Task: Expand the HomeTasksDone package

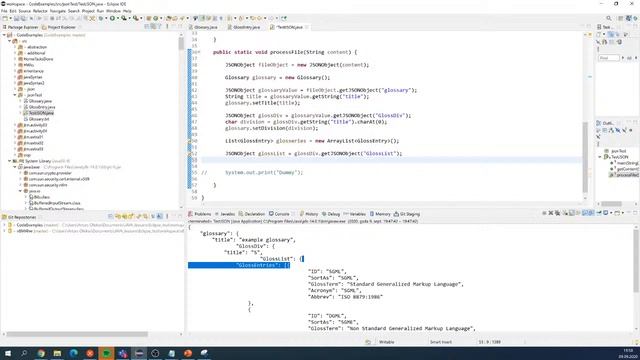Action: tap(15, 59)
